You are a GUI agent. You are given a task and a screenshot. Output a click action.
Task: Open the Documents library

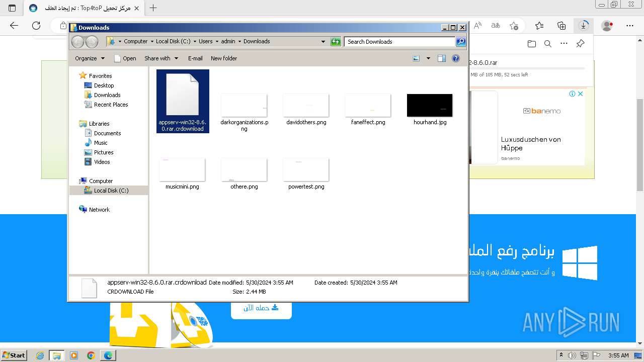pos(107,133)
